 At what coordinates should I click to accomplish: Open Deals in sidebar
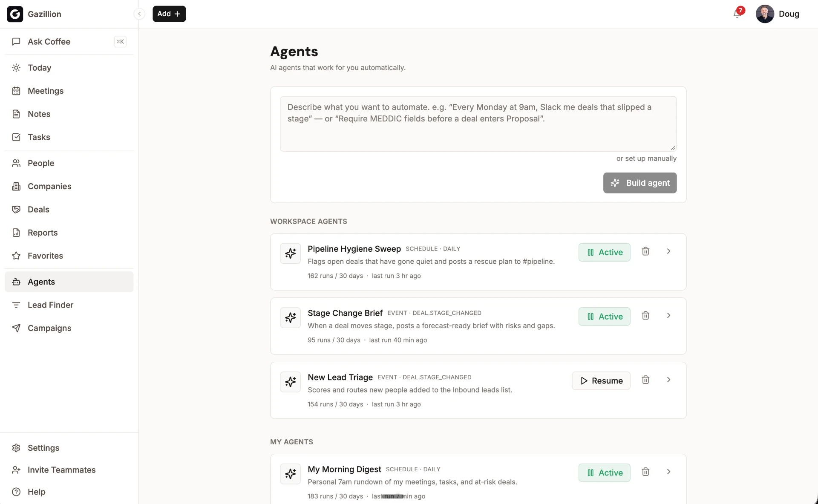(x=69, y=210)
